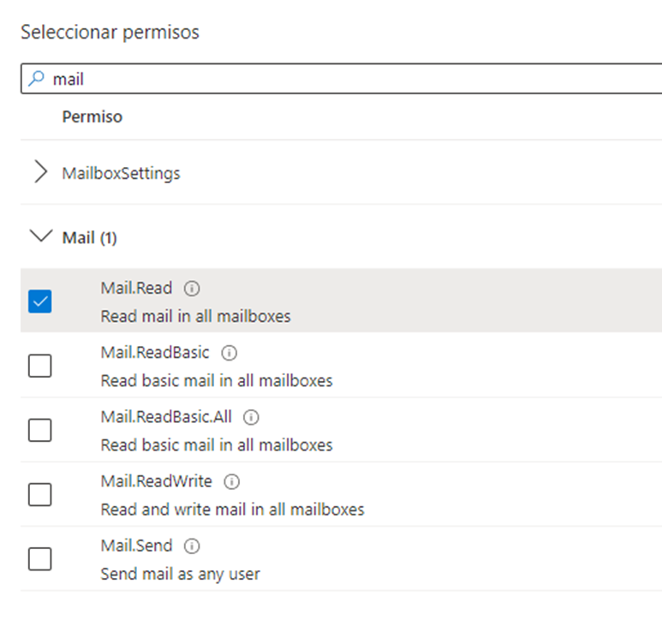
Task: Click the info icon next to Mail.Read
Action: [x=192, y=289]
